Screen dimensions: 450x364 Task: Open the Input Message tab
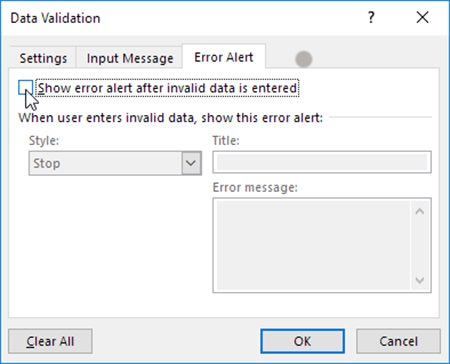[x=130, y=58]
